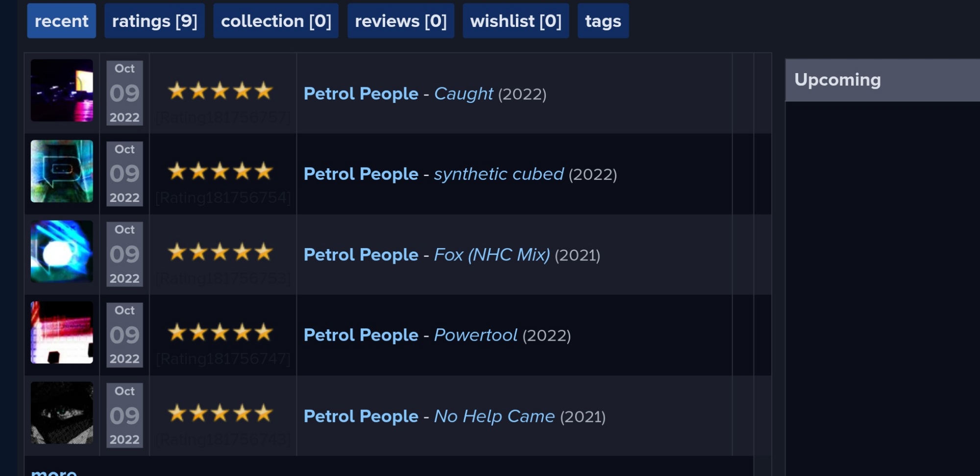Switch to the ratings [9] tab
This screenshot has width=980, height=476.
(x=154, y=21)
